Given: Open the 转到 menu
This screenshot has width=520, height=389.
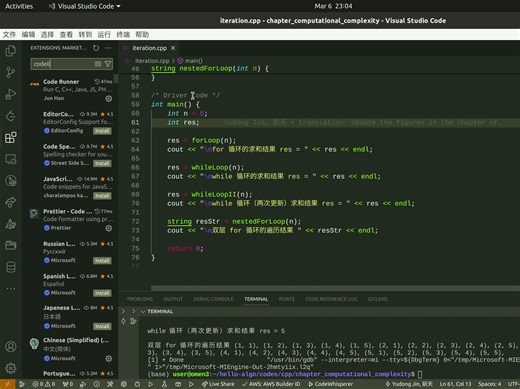Looking at the screenshot, I should pos(85,34).
